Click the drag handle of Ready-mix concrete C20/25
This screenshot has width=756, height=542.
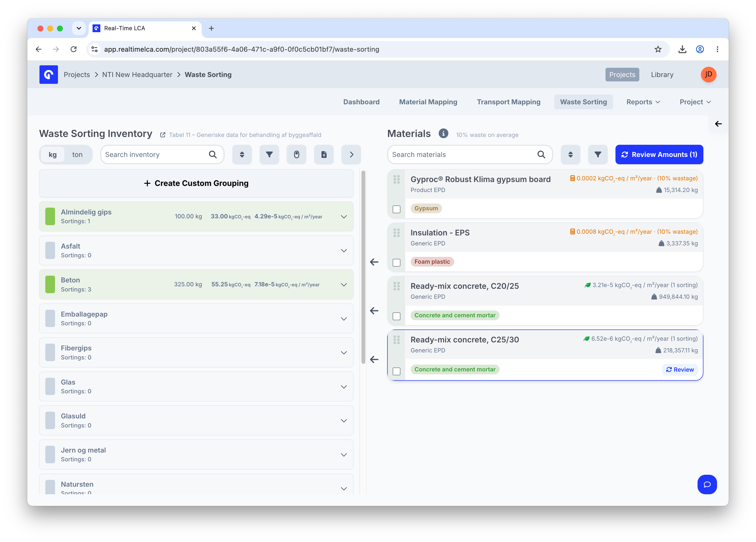tap(396, 286)
